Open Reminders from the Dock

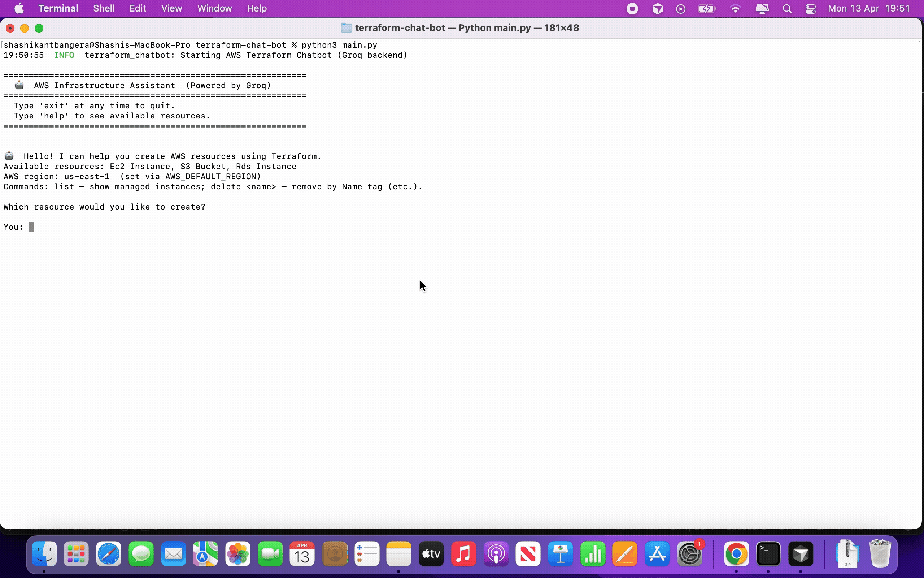click(367, 553)
